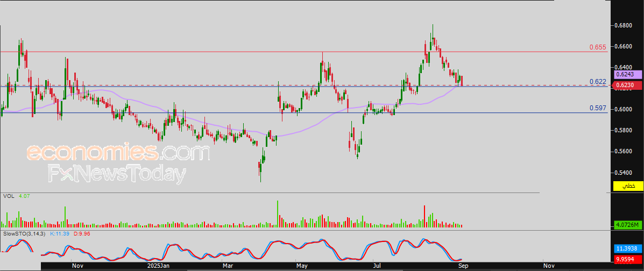The width and height of the screenshot is (644, 271).
Task: Select the Mar marker on time axis
Action: click(x=228, y=266)
